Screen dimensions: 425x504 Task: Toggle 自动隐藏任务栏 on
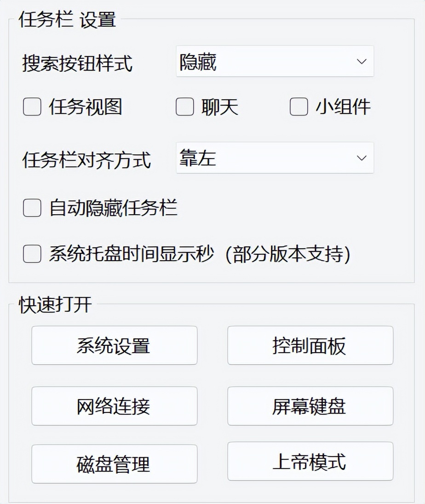click(31, 208)
